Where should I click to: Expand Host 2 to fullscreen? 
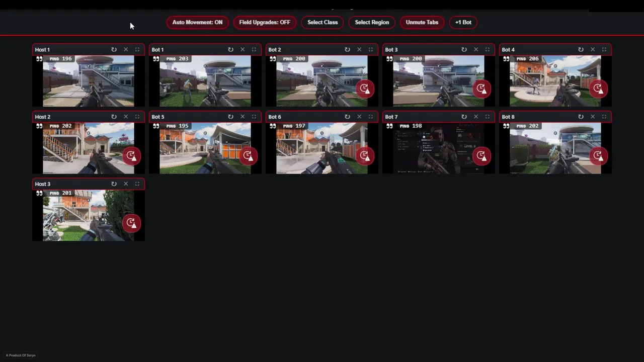point(137,117)
